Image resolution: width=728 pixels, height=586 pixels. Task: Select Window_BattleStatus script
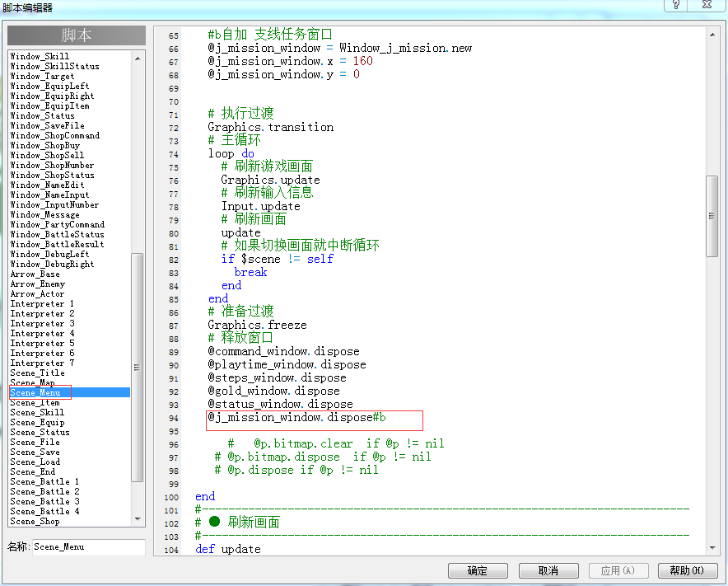click(57, 234)
